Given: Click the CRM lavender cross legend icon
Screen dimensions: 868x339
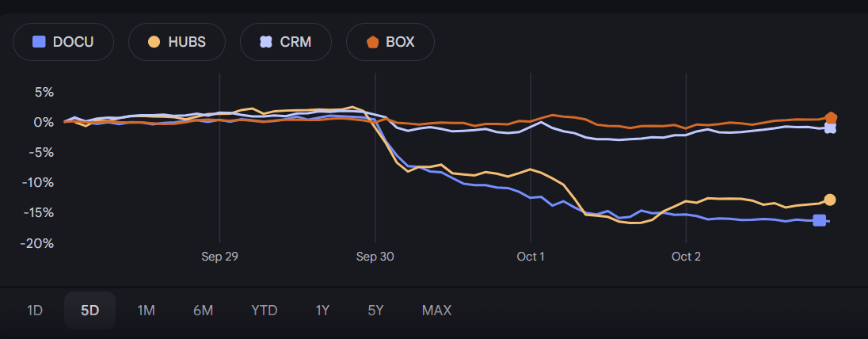Looking at the screenshot, I should click(x=266, y=42).
